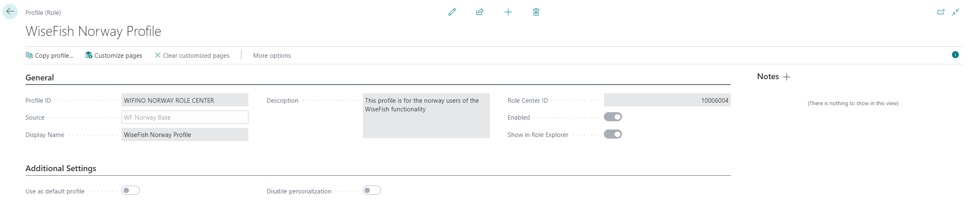Click Clear customized pages action
The height and width of the screenshot is (212, 980).
(192, 56)
